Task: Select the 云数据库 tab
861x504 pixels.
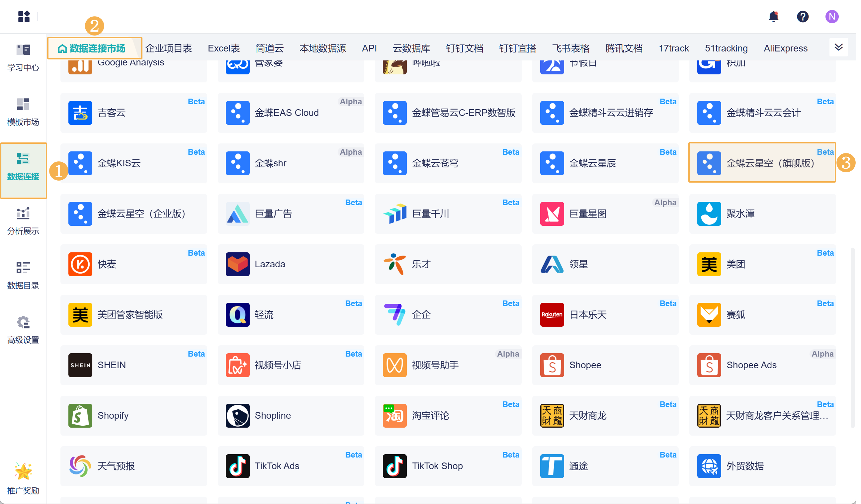Action: (411, 48)
